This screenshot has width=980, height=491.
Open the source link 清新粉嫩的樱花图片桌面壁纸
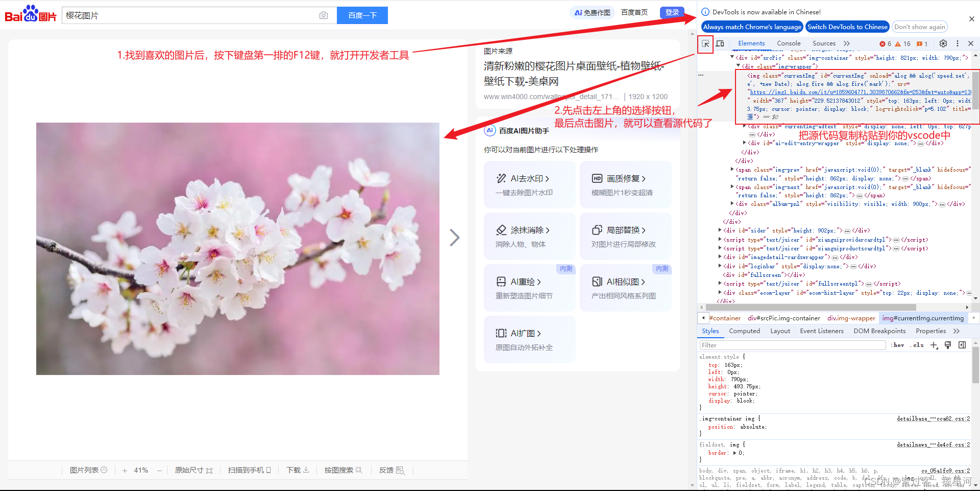(574, 74)
